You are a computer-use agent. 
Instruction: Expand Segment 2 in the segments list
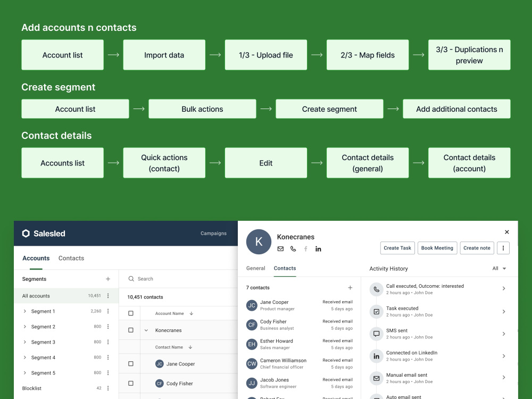click(25, 327)
